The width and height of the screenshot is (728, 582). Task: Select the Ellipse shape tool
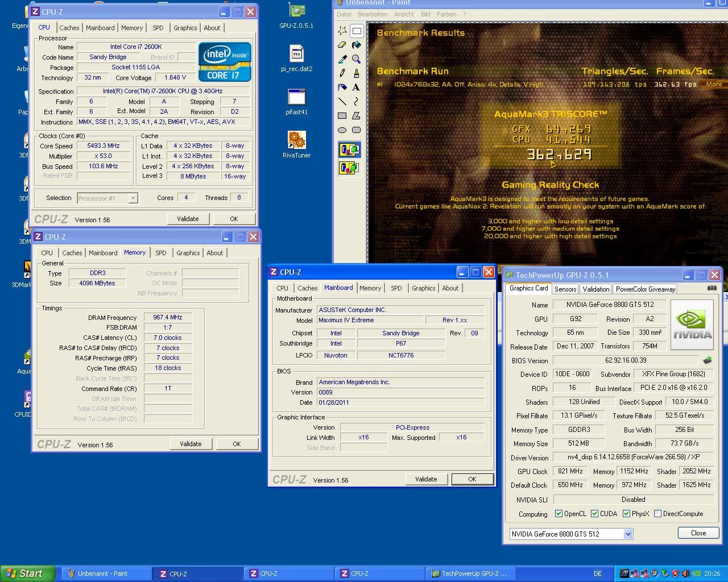click(342, 130)
